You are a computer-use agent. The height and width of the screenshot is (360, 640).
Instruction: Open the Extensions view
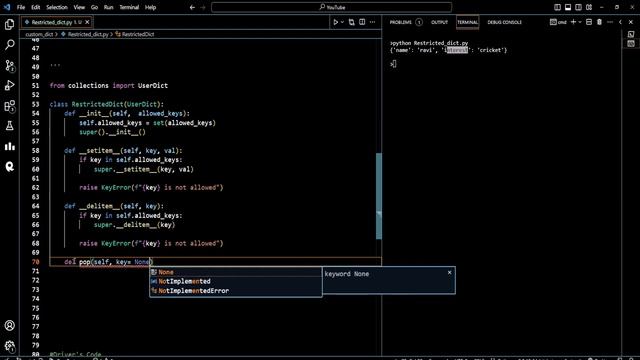pos(9,106)
